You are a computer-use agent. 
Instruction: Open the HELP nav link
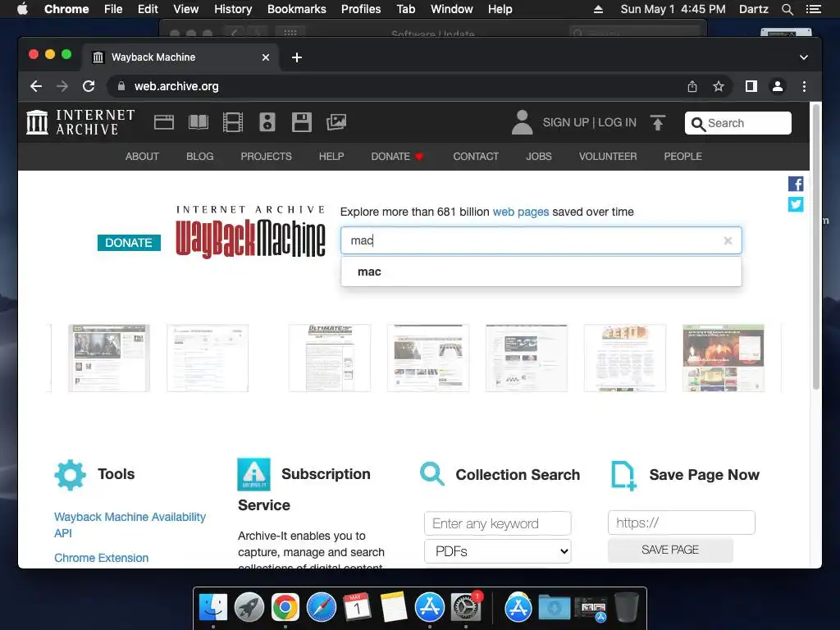pos(331,157)
